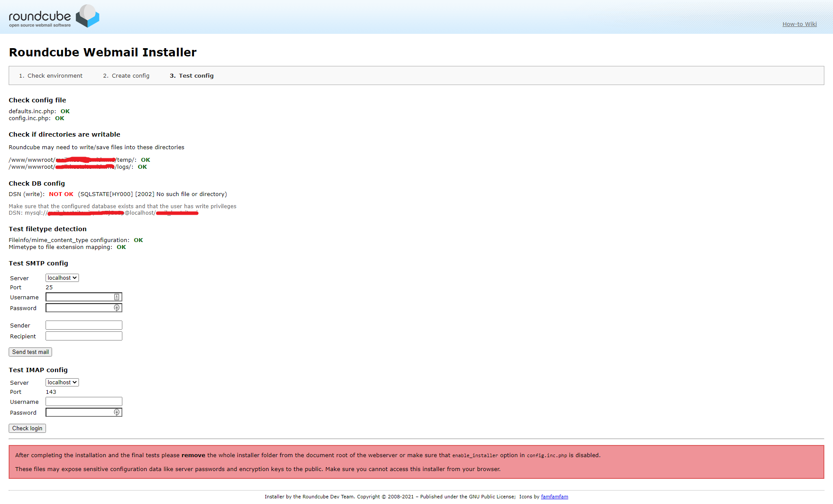Open the IMAP Server localhost dropdown
This screenshot has width=833, height=504.
[62, 383]
